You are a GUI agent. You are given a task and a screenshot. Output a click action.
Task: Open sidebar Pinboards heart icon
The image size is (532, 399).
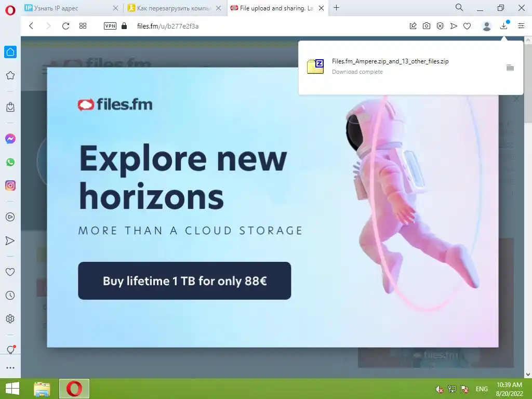(10, 272)
